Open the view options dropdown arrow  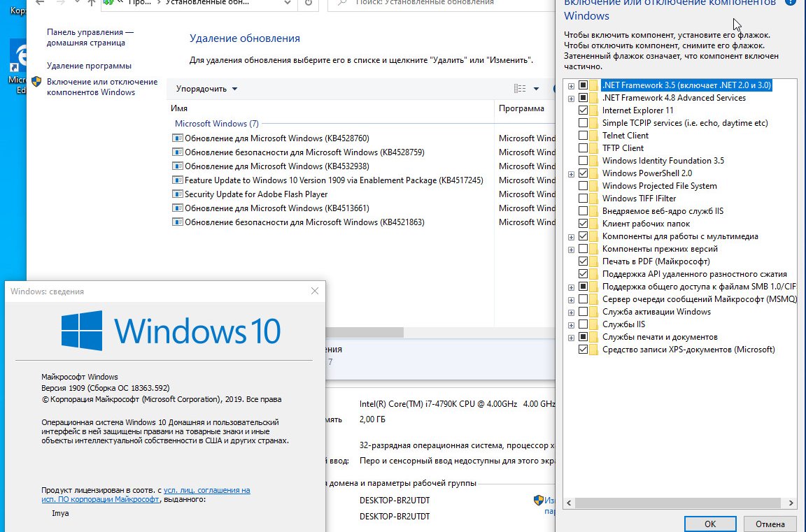coord(536,89)
